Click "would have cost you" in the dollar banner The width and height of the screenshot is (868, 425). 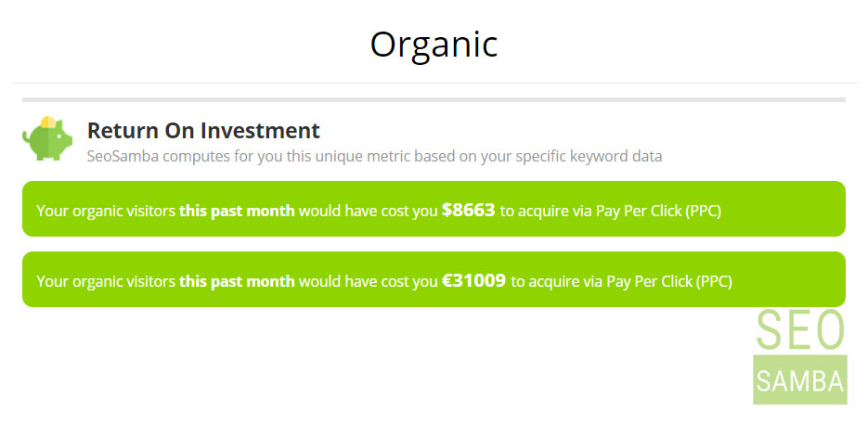click(369, 212)
